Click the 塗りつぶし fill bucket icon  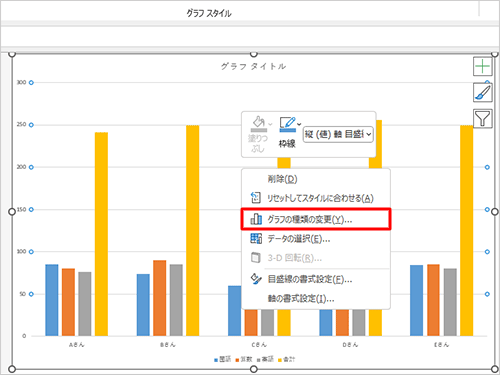click(258, 123)
